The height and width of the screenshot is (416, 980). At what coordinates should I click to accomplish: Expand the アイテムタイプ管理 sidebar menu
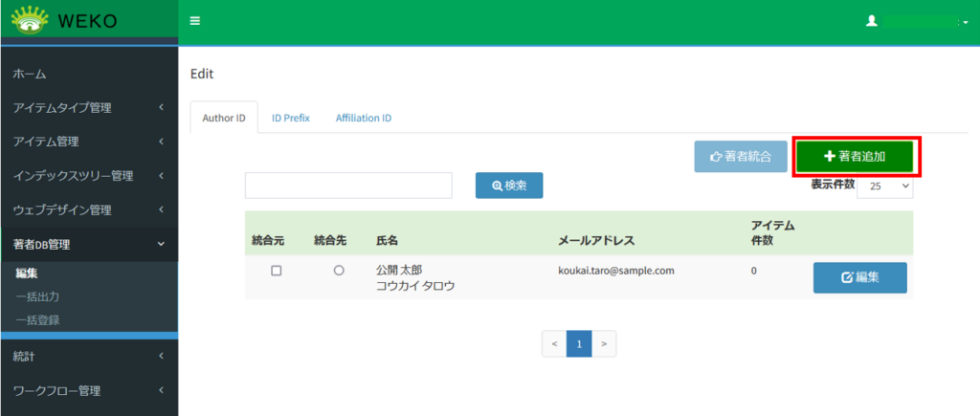[88, 108]
